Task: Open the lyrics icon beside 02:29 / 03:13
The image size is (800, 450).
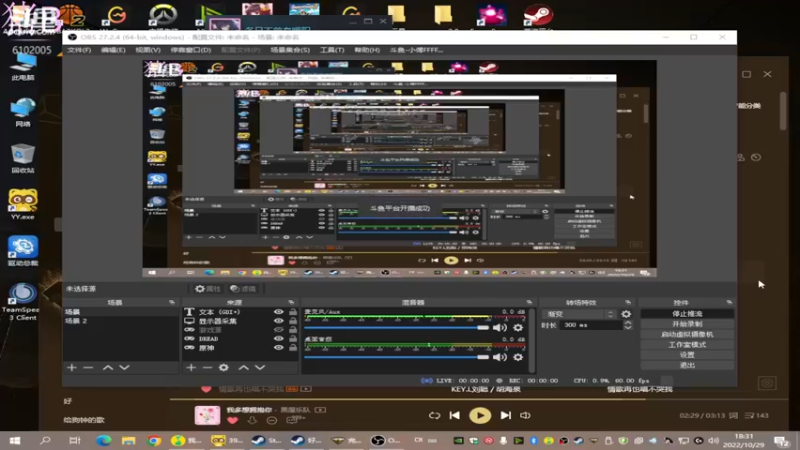Action: click(x=733, y=415)
